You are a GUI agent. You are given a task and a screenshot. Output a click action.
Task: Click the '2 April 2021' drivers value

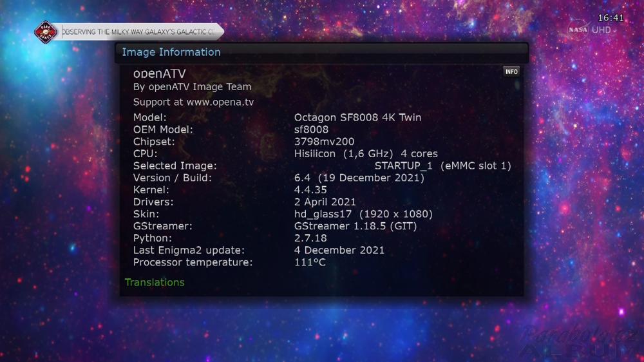(x=325, y=202)
